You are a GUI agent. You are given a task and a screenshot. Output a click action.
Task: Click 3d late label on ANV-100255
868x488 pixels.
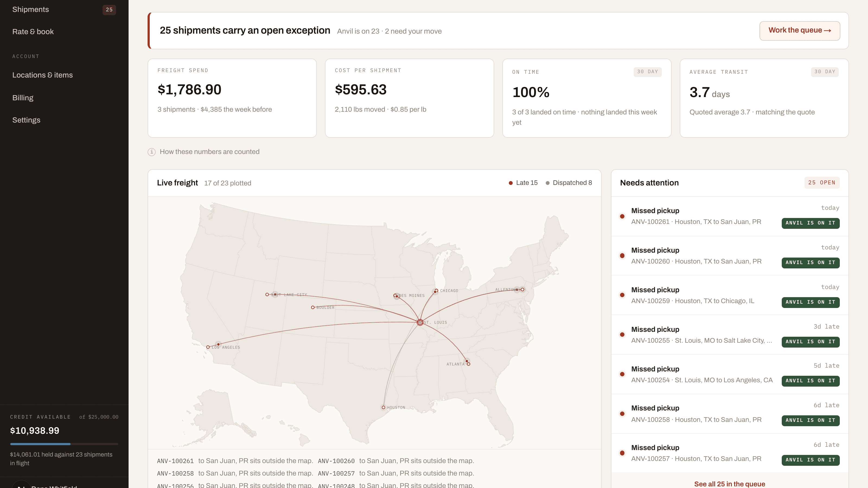tap(826, 327)
